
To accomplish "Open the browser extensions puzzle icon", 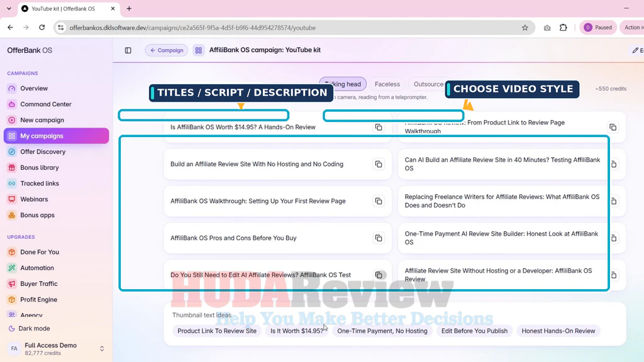I will tap(563, 28).
